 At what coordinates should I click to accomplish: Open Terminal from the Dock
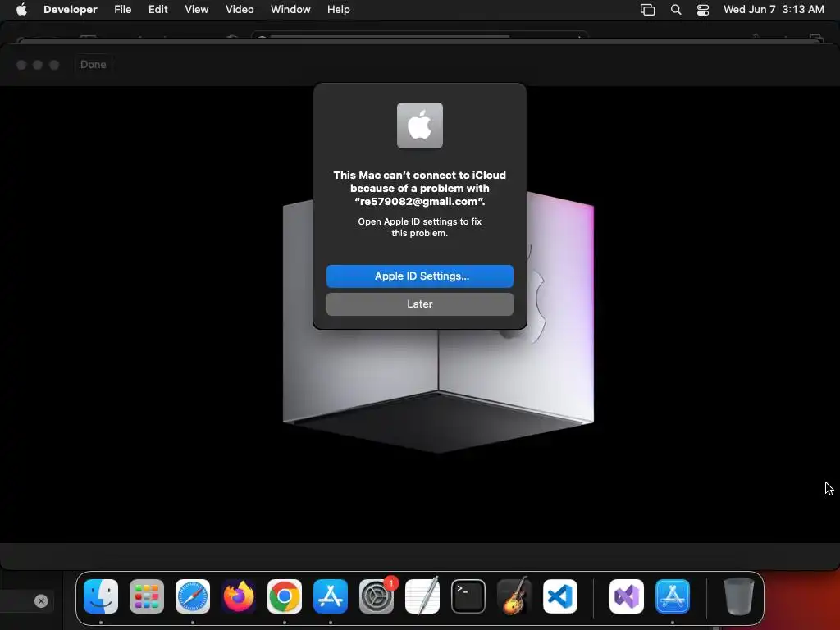[x=468, y=596]
